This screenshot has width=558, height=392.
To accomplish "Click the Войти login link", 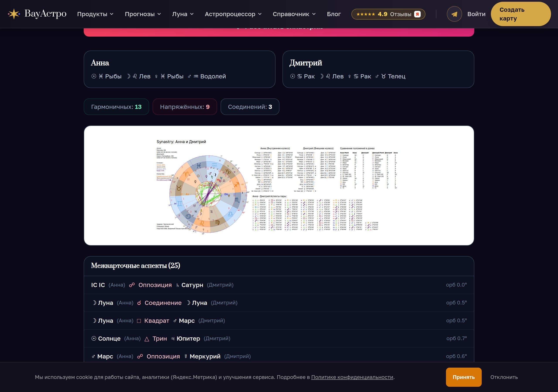I will [x=476, y=14].
